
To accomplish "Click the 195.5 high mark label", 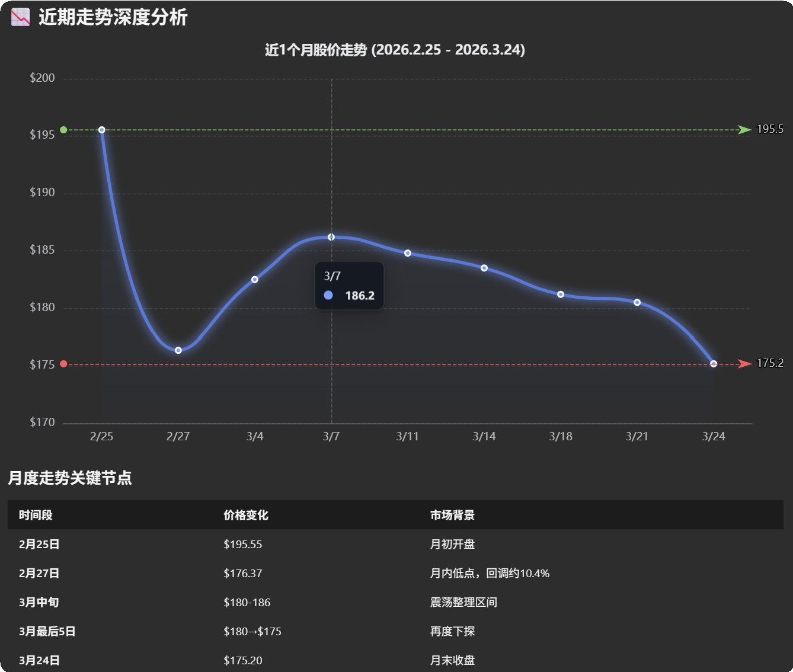I will 770,129.
